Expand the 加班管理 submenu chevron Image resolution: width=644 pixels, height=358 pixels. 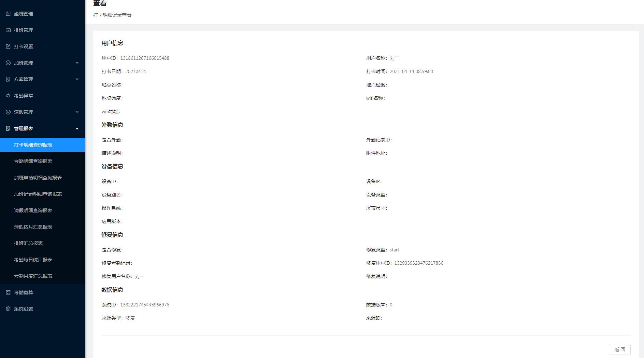77,63
